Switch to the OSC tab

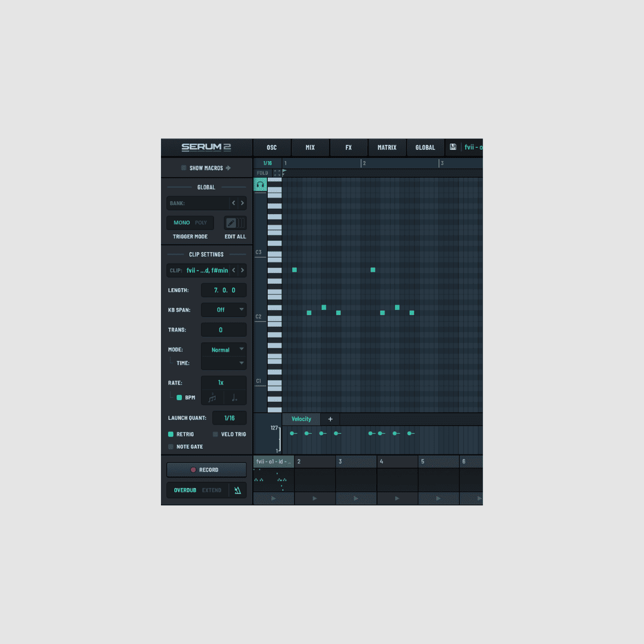(272, 148)
